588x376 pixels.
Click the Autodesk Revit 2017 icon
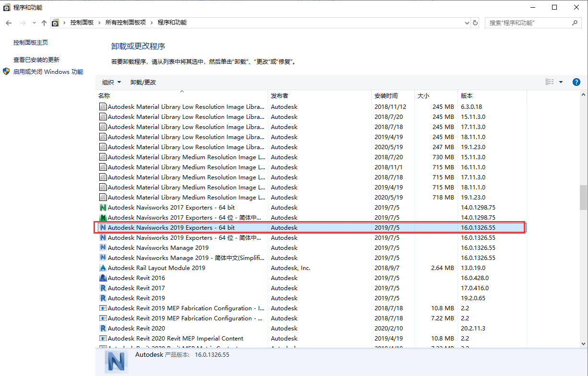[103, 288]
